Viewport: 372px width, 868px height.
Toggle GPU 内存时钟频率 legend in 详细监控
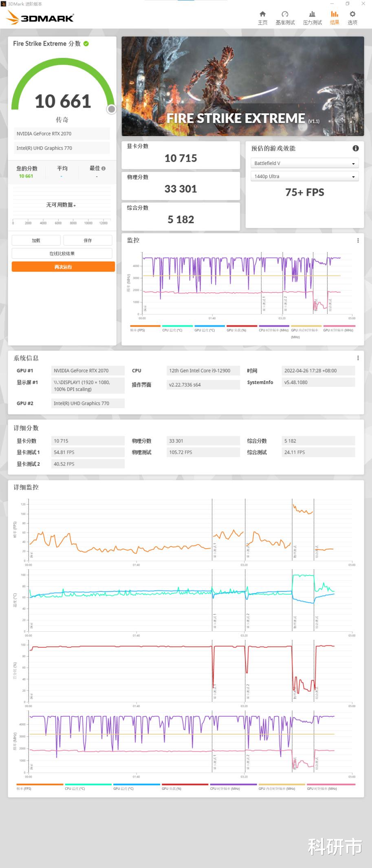click(282, 787)
